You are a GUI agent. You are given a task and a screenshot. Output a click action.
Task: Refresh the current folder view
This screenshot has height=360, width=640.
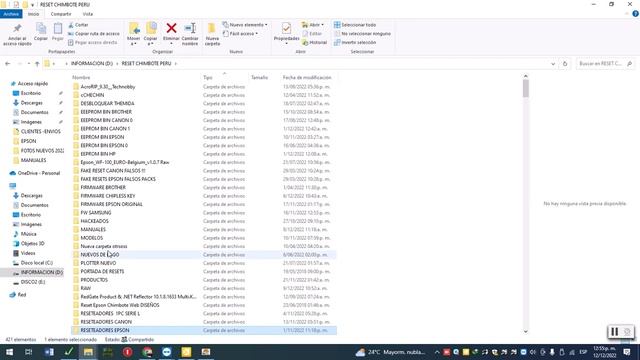pyautogui.click(x=565, y=64)
